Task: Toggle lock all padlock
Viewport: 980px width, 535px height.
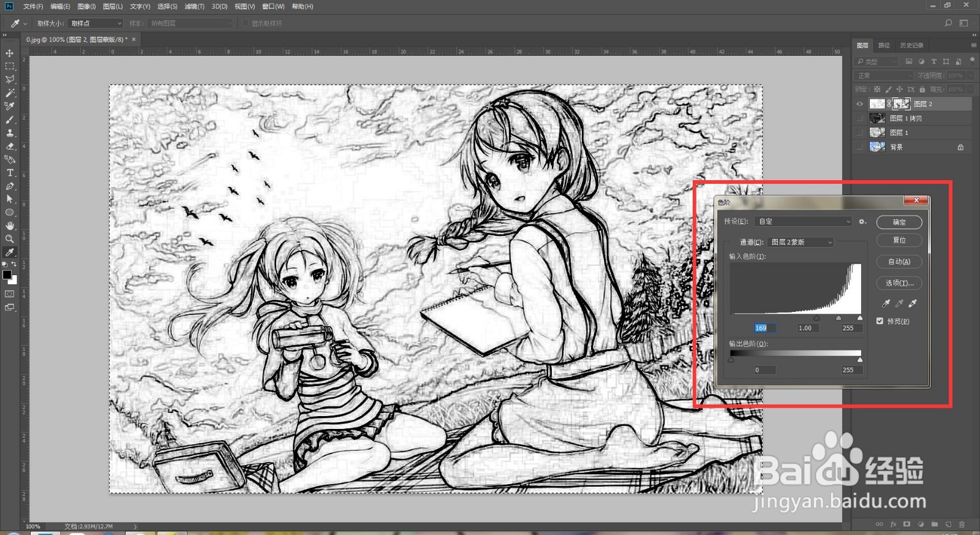Action: [x=922, y=89]
